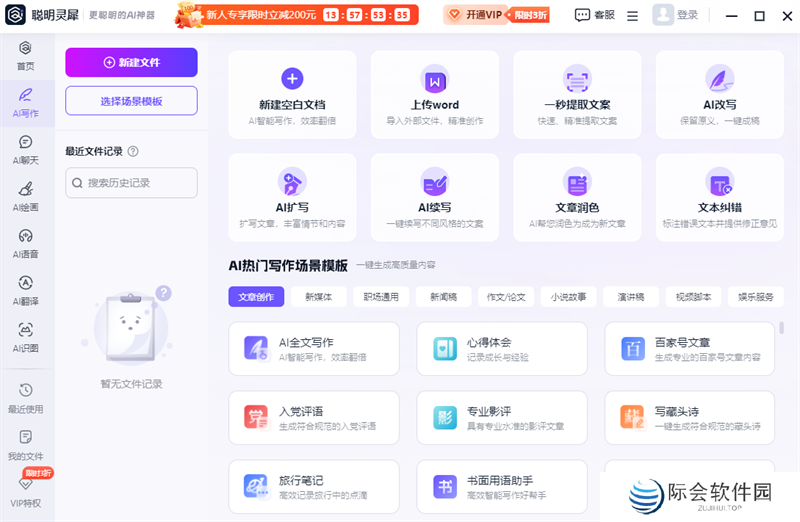The width and height of the screenshot is (800, 522).
Task: Open the 客服 customer service chat
Action: tap(595, 15)
